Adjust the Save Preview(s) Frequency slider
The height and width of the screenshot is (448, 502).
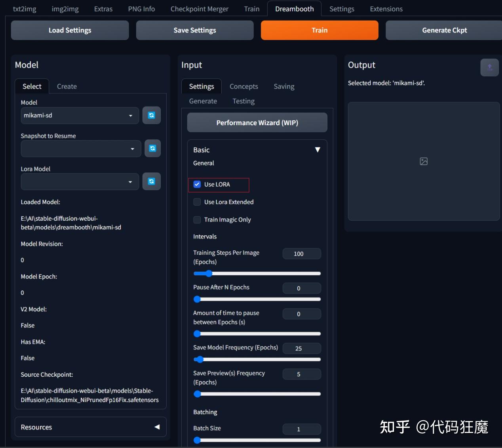[257, 394]
